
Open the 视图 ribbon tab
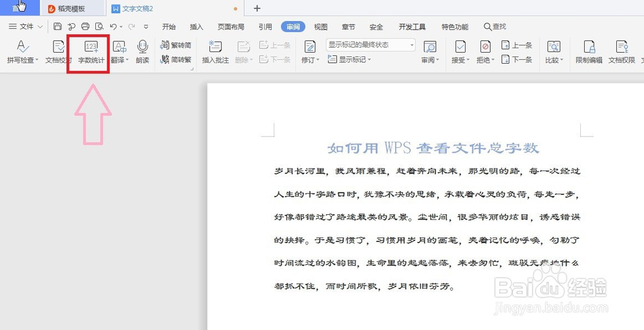[321, 26]
